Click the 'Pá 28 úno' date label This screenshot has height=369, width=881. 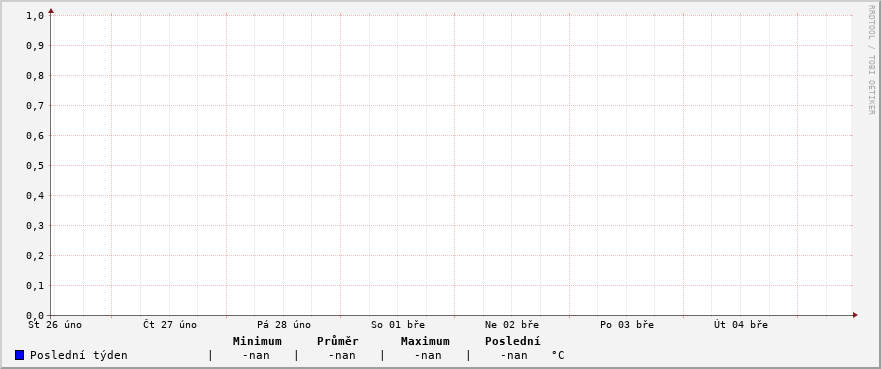click(284, 325)
